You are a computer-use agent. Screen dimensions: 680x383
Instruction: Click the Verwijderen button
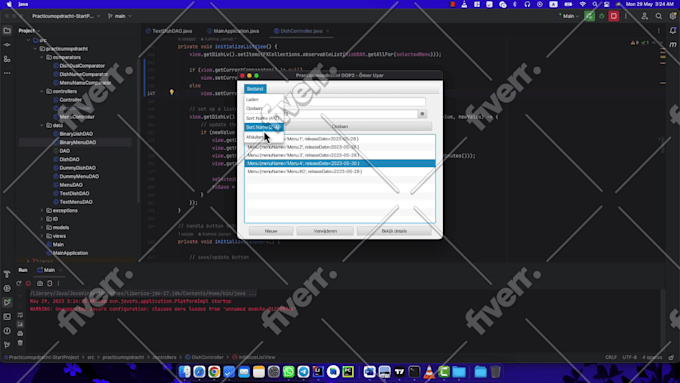(325, 231)
